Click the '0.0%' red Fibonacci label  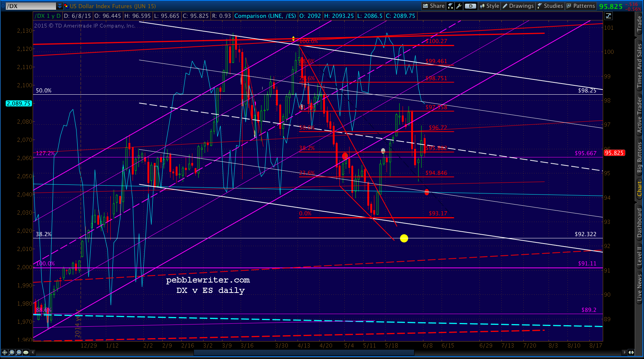click(305, 213)
